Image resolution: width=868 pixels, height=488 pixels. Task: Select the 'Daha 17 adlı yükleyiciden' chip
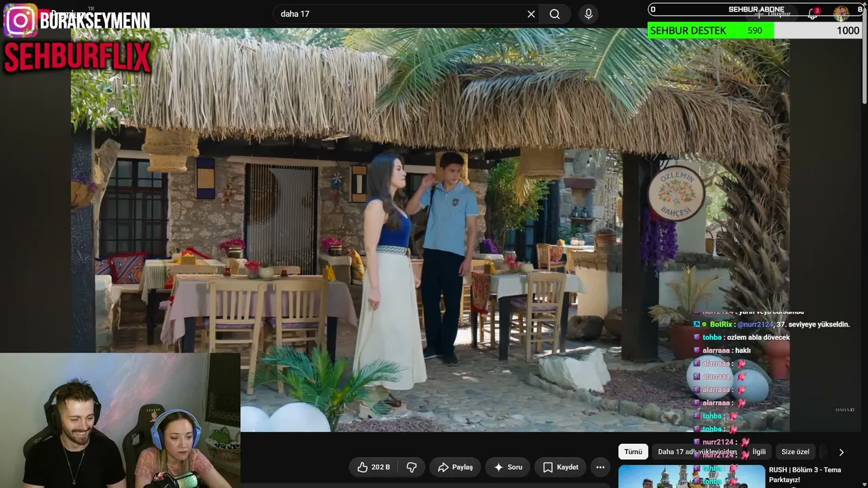[697, 452]
